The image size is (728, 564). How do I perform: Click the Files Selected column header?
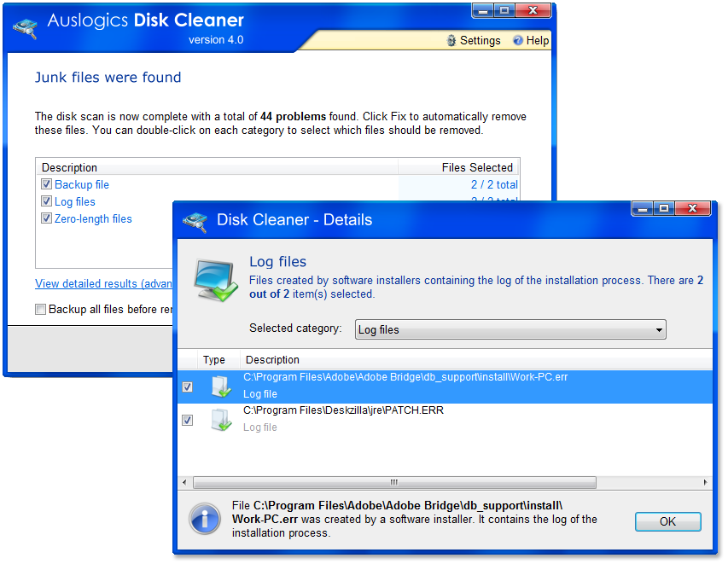tap(458, 167)
